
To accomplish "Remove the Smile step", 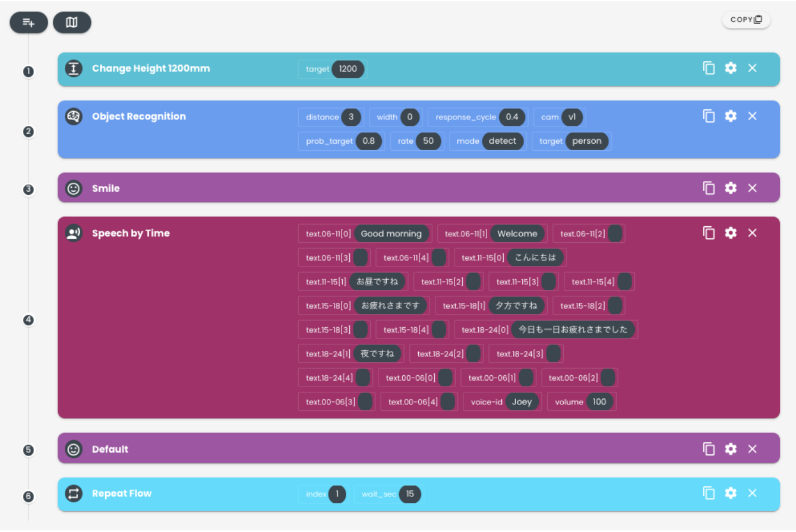I will click(752, 188).
